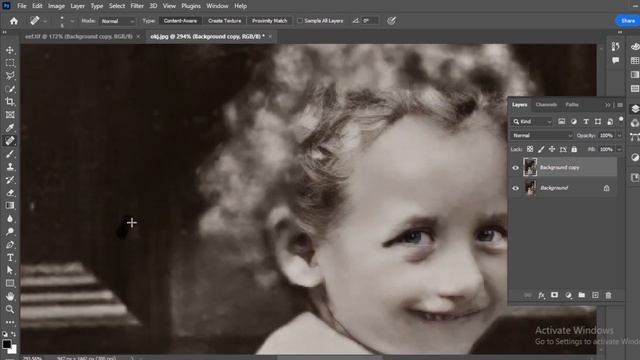Enable the Sample All Layers checkbox
Image resolution: width=640 pixels, height=360 pixels.
click(300, 21)
